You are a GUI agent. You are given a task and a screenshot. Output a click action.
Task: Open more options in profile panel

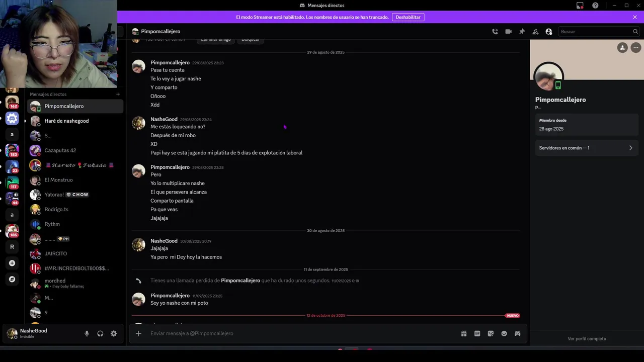(x=636, y=48)
